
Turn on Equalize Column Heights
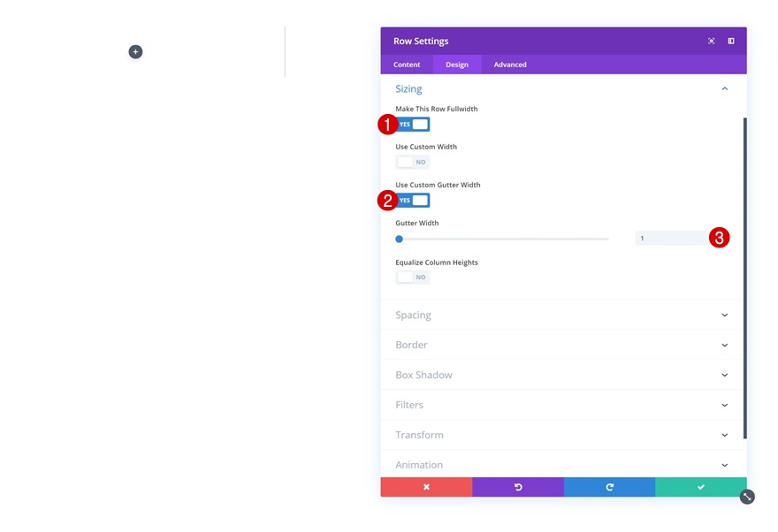pyautogui.click(x=413, y=277)
